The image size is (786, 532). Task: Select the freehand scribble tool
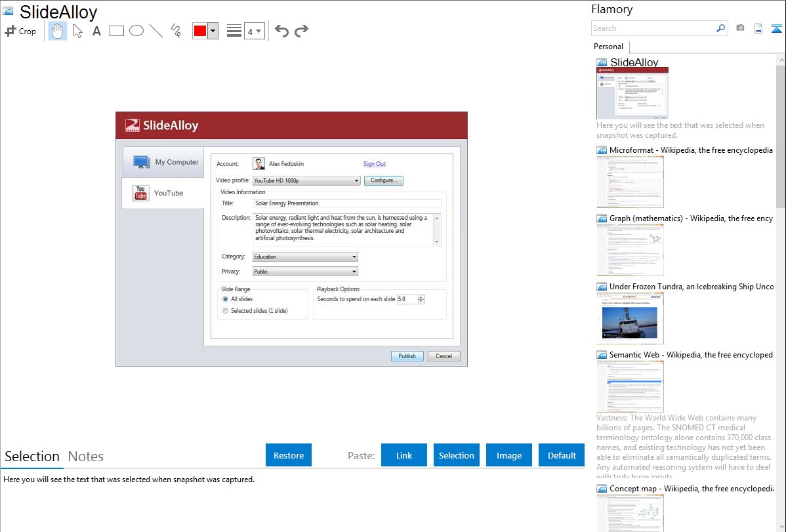[176, 31]
